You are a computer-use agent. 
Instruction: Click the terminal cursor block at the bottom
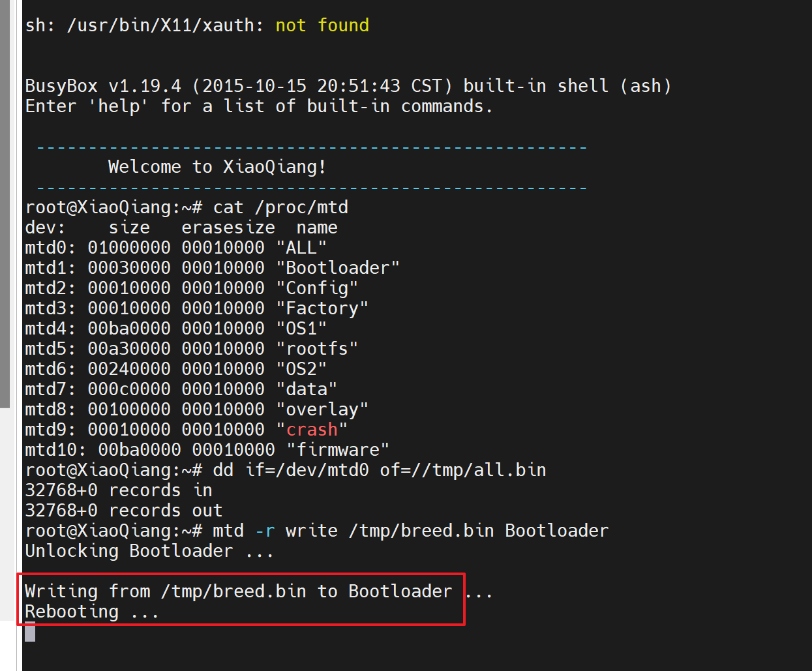tap(30, 633)
